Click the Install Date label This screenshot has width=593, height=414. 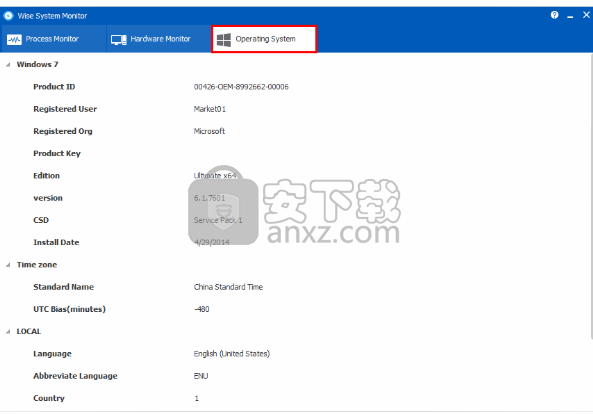pyautogui.click(x=56, y=242)
